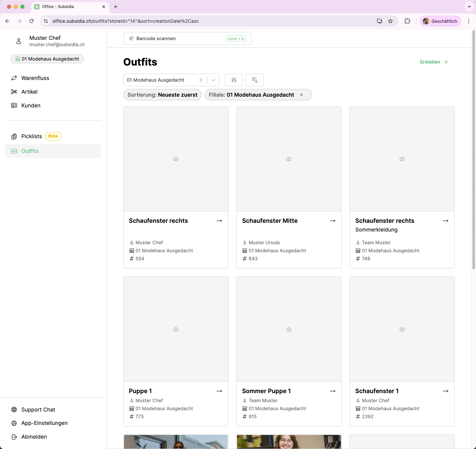Expand the store dropdown chevron
This screenshot has width=476, height=449.
(x=213, y=80)
